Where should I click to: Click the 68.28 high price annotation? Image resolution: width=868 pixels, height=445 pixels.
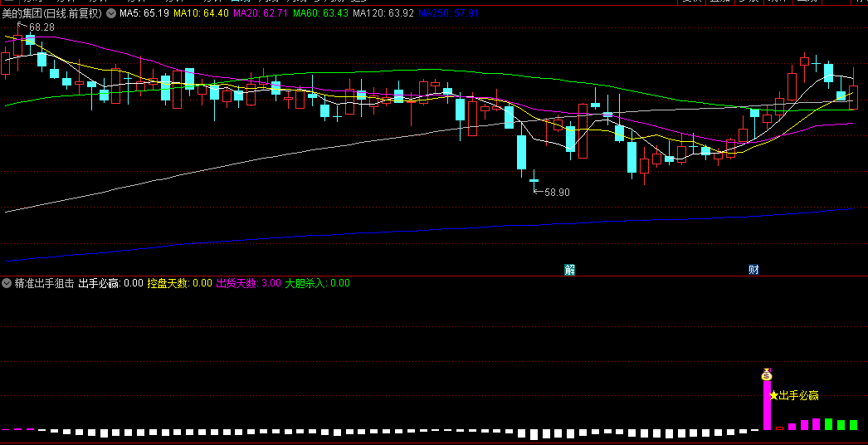[41, 27]
